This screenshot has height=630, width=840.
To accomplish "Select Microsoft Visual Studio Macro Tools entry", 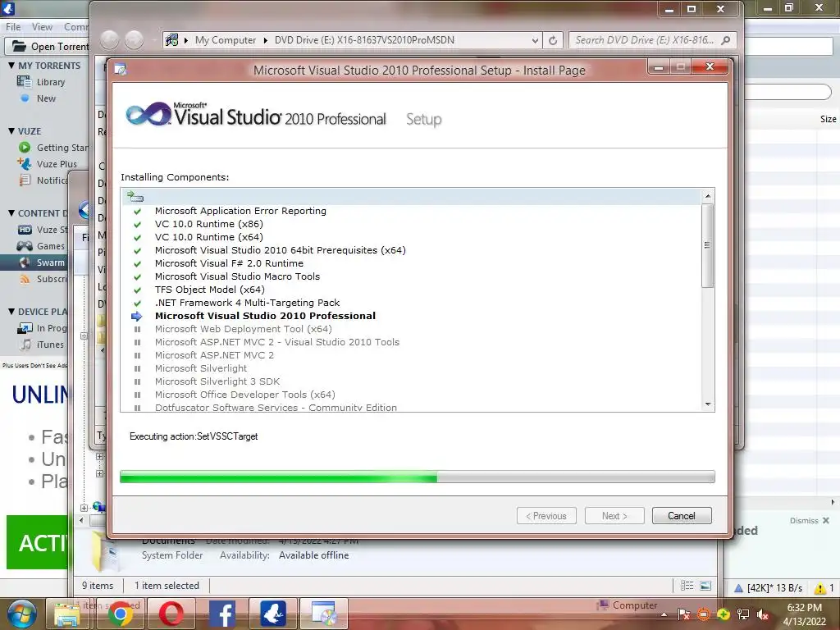I will [x=237, y=276].
